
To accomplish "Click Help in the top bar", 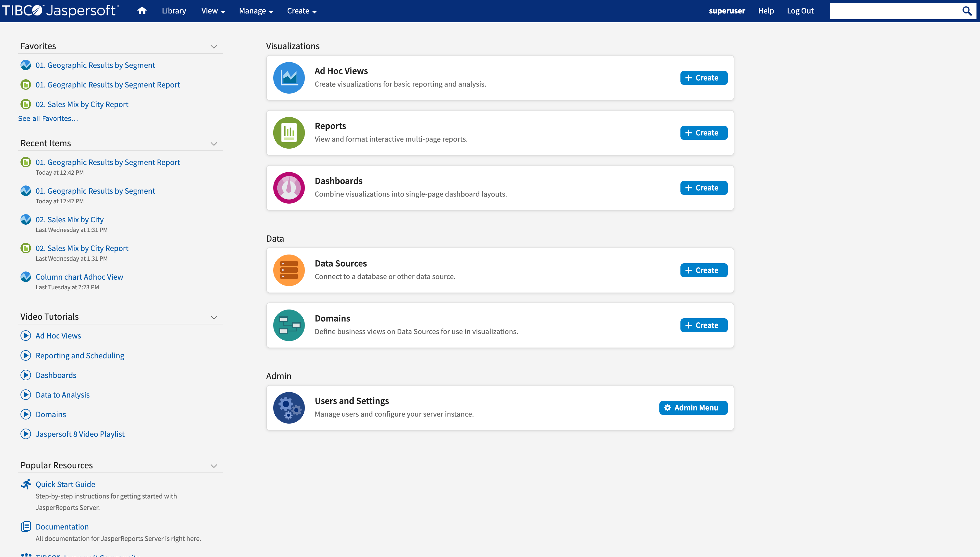I will tap(766, 11).
